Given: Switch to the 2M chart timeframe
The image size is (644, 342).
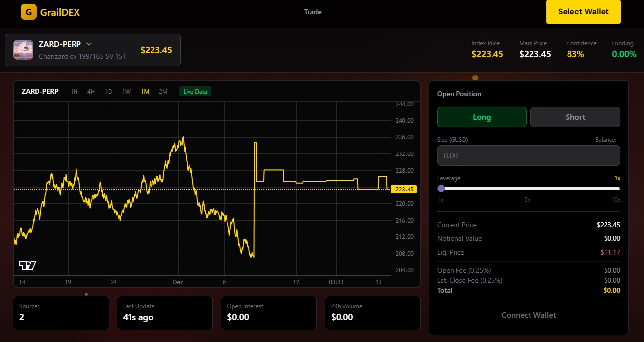Looking at the screenshot, I should [x=163, y=91].
